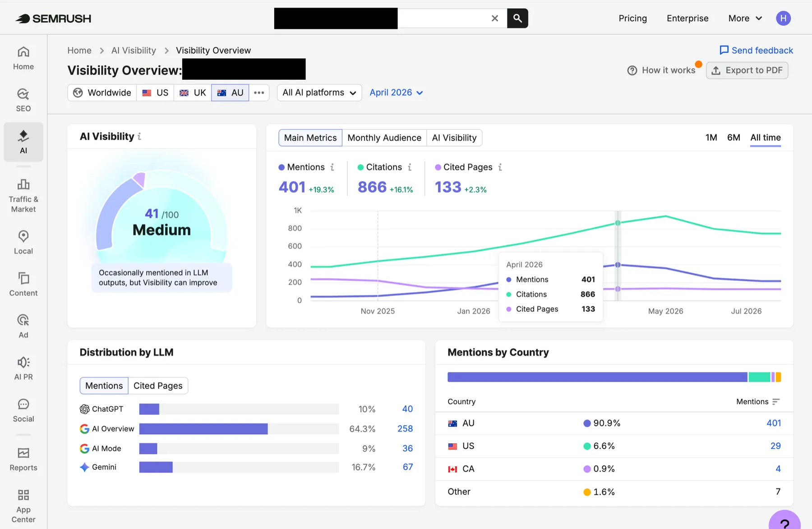Viewport: 812px width, 529px height.
Task: Open ChatGPT mentions count 40
Action: tap(407, 409)
